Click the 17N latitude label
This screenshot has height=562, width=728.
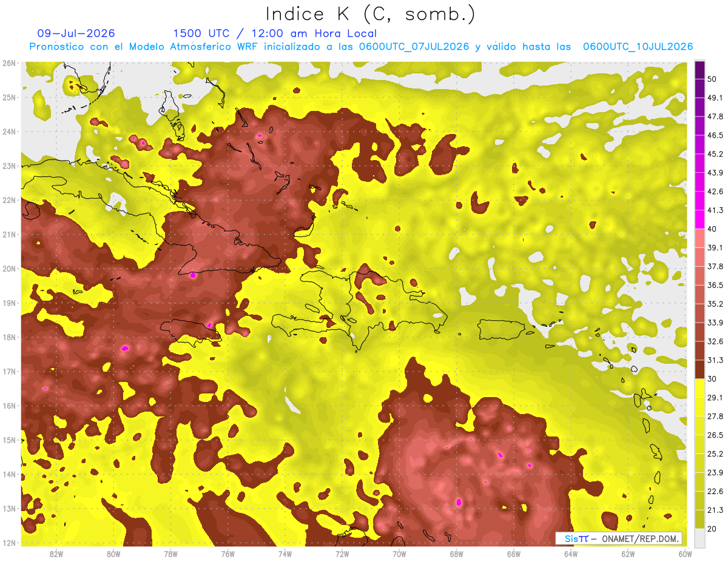[x=8, y=371]
